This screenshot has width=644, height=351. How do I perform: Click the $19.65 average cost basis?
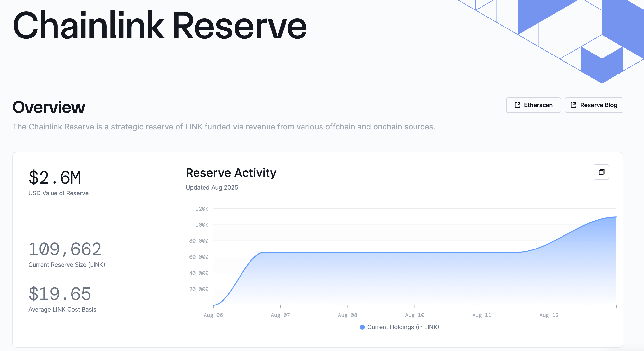pos(60,294)
